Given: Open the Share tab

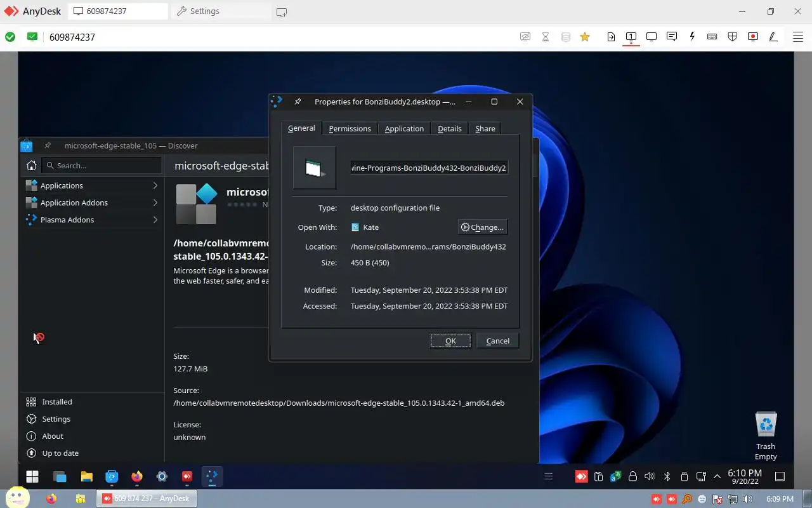Looking at the screenshot, I should click(485, 128).
